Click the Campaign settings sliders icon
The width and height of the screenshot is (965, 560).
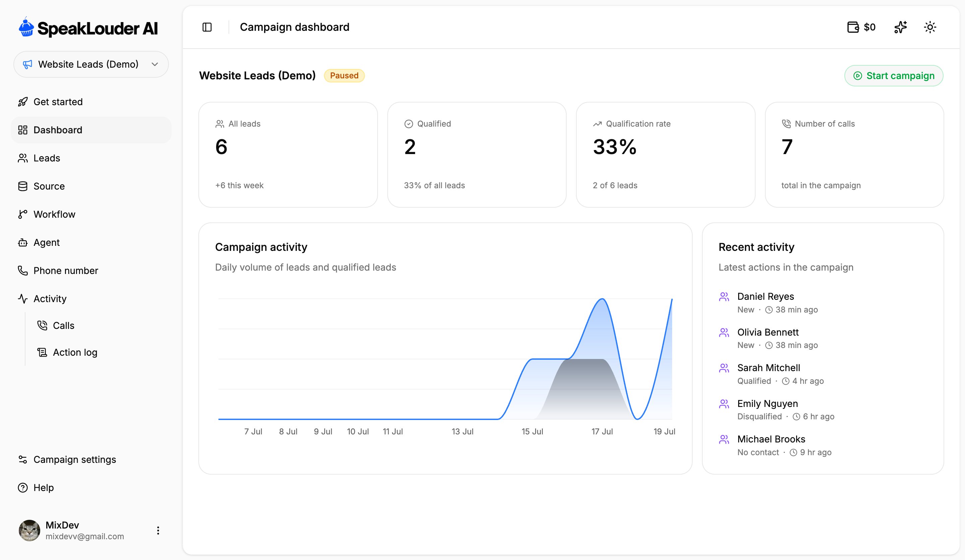click(x=22, y=459)
